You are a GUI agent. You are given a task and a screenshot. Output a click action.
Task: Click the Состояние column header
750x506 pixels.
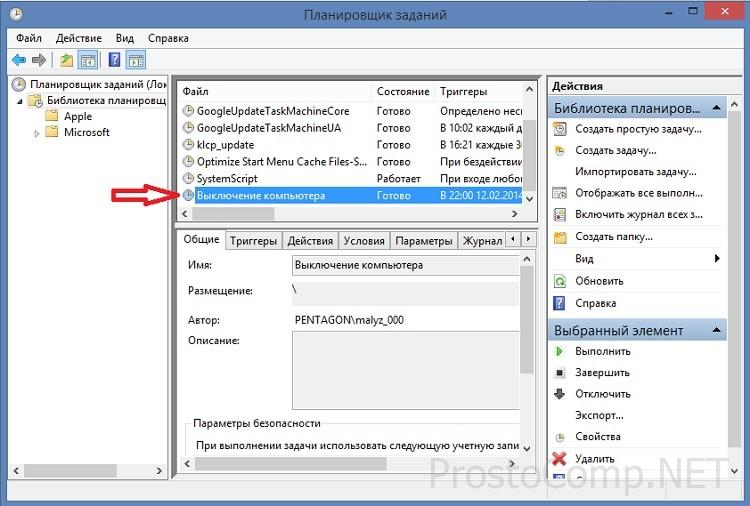coord(403,91)
